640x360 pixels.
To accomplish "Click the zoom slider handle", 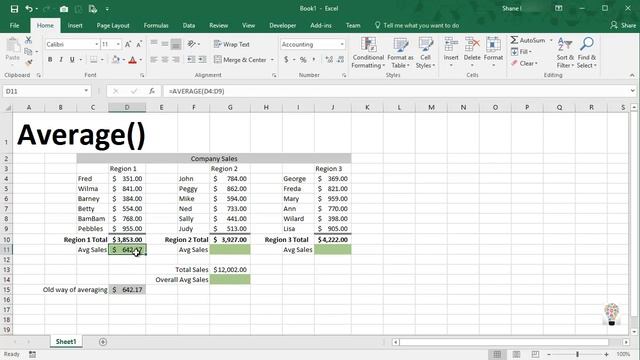I will [x=578, y=354].
